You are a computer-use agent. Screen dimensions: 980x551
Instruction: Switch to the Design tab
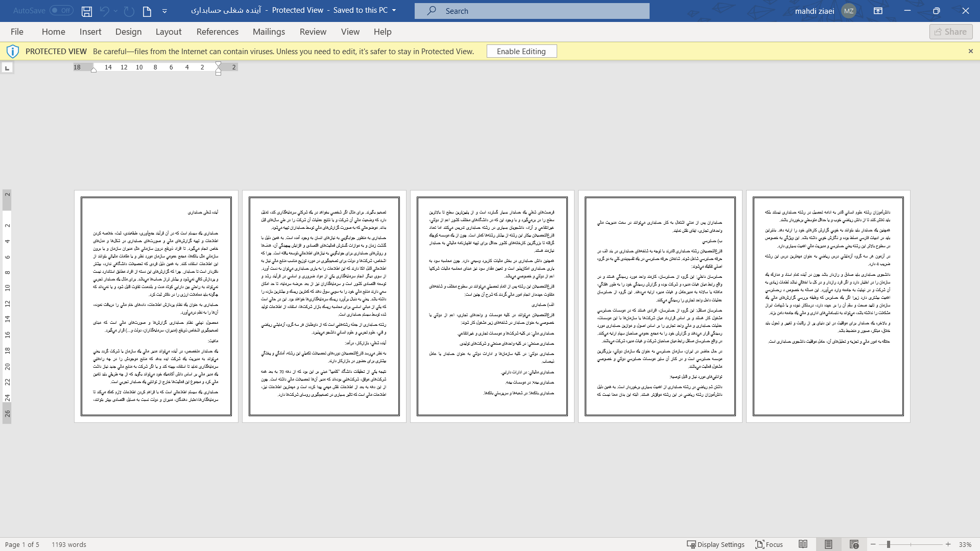pyautogui.click(x=128, y=32)
